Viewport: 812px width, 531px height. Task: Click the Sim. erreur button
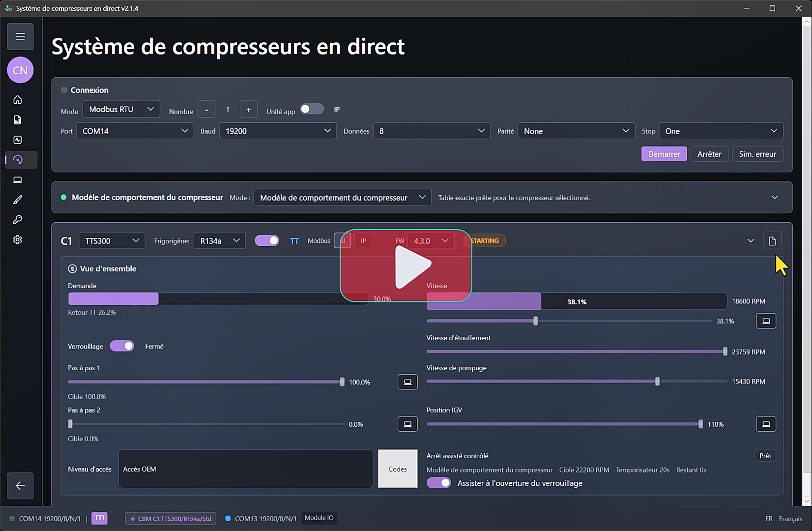click(757, 154)
